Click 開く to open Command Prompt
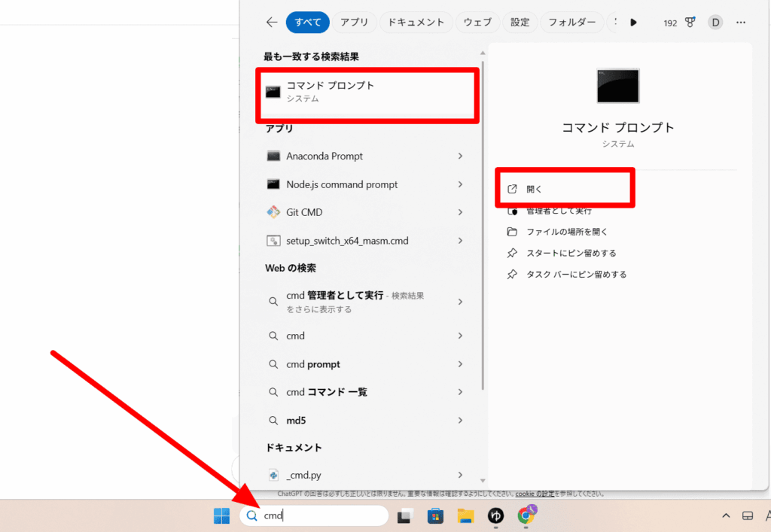Screen dimensions: 771x532 tap(535, 189)
